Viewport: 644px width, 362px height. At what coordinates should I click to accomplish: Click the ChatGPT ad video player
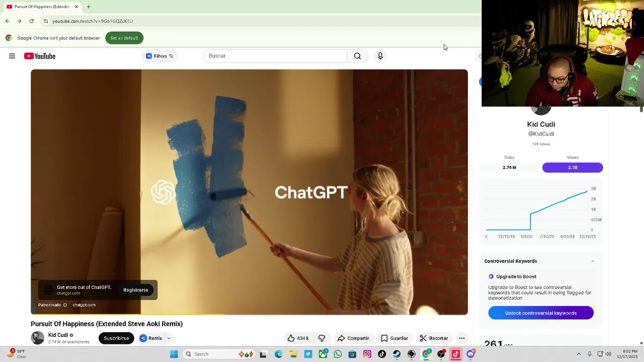[249, 192]
